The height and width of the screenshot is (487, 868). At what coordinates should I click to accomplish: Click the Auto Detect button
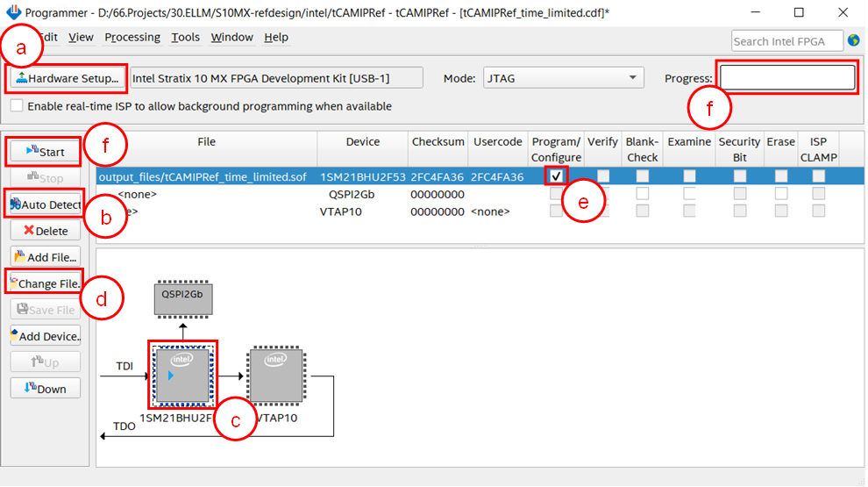coord(45,204)
